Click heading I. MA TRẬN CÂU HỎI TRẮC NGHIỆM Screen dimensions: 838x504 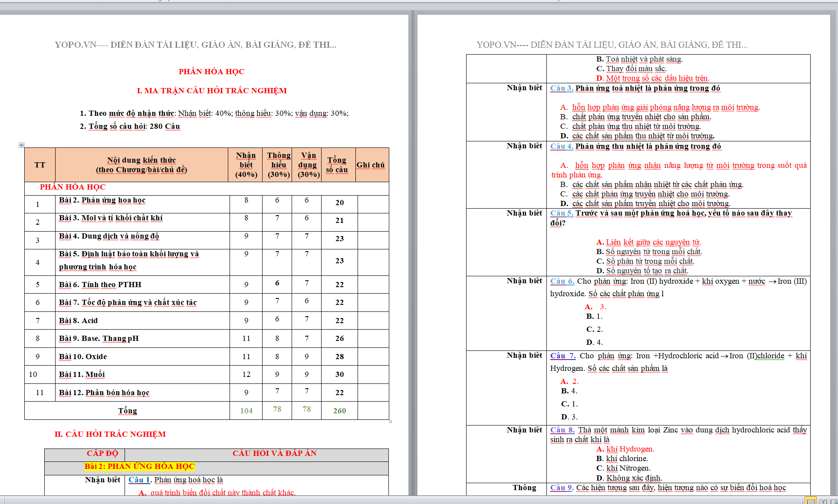(x=211, y=91)
